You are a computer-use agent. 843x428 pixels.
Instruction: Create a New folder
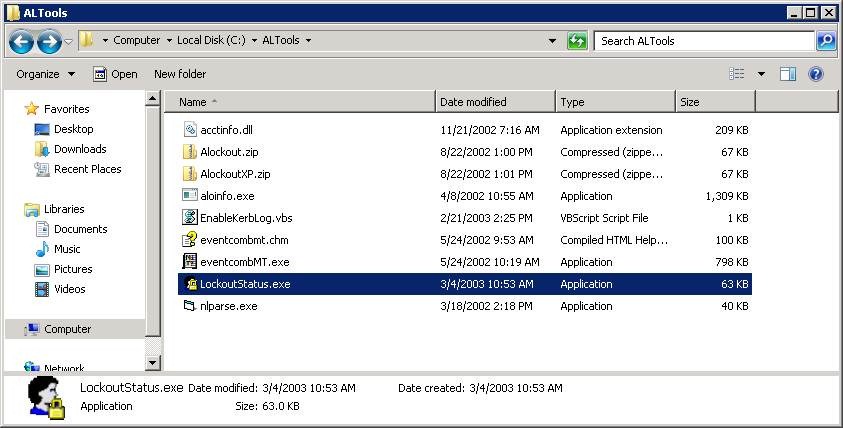tap(180, 74)
